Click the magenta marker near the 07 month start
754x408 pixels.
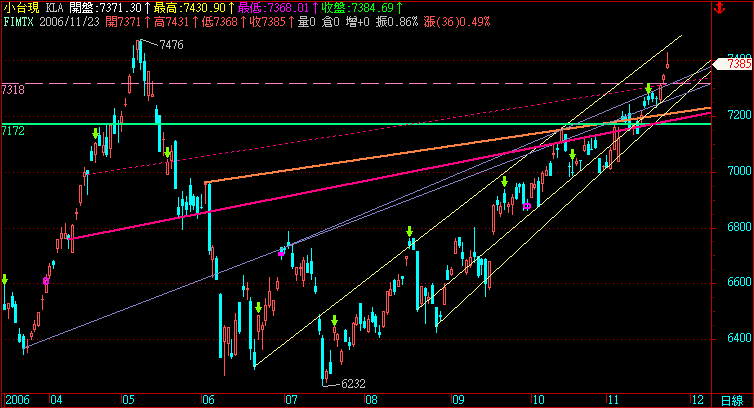click(x=282, y=252)
